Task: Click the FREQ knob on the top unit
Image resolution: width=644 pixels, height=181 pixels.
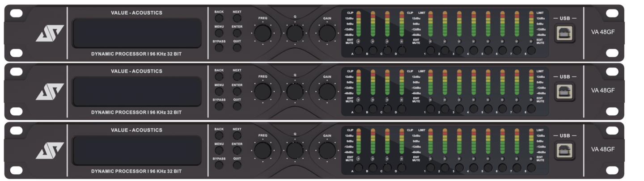Action: pos(263,33)
